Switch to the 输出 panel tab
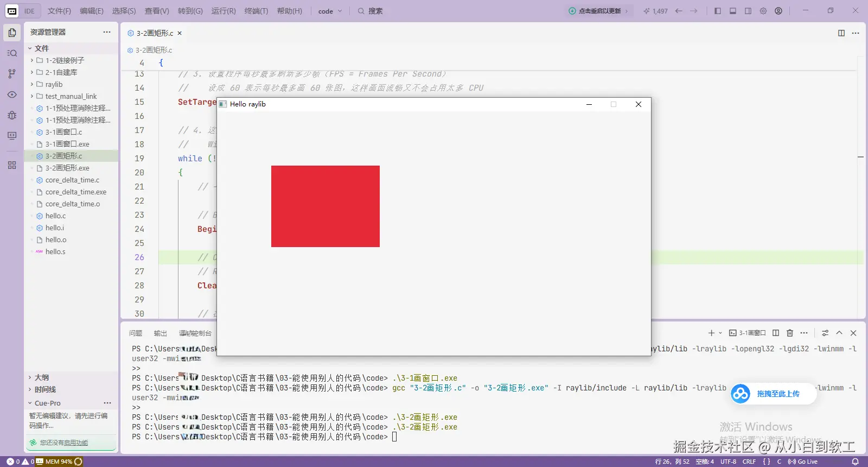The image size is (868, 467). click(161, 333)
